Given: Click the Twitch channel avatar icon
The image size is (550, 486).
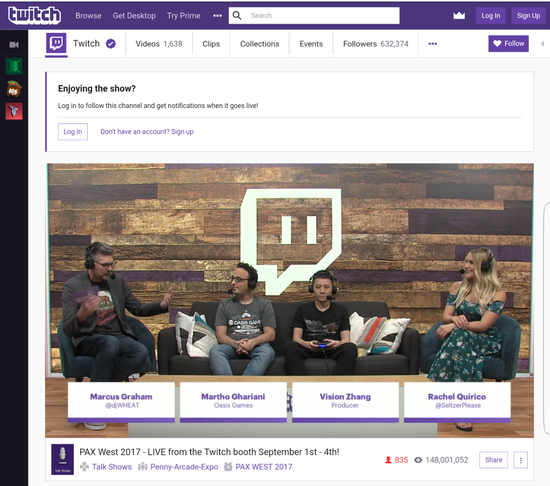Looking at the screenshot, I should pyautogui.click(x=56, y=43).
